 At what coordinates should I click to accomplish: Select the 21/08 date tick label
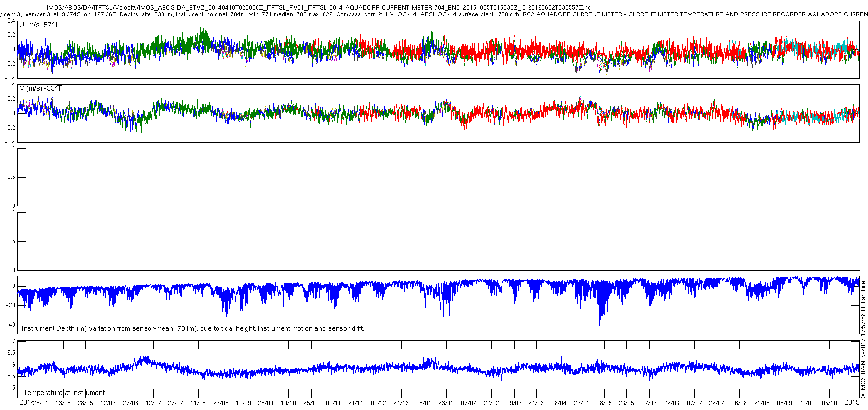[761, 403]
